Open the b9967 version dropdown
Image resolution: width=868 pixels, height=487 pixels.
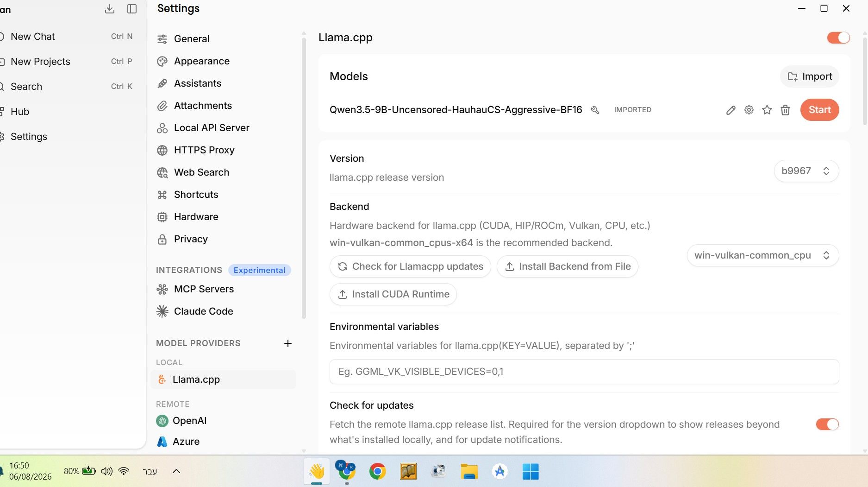806,171
